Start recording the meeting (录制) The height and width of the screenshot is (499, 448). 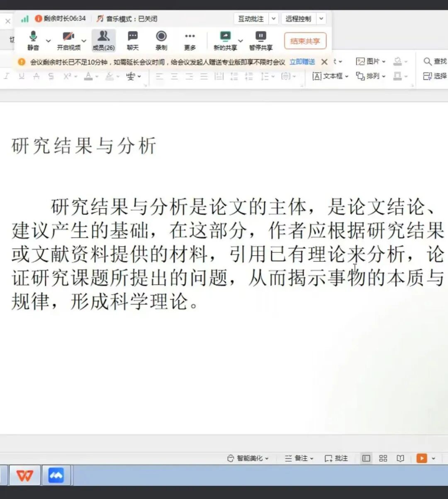pos(161,40)
